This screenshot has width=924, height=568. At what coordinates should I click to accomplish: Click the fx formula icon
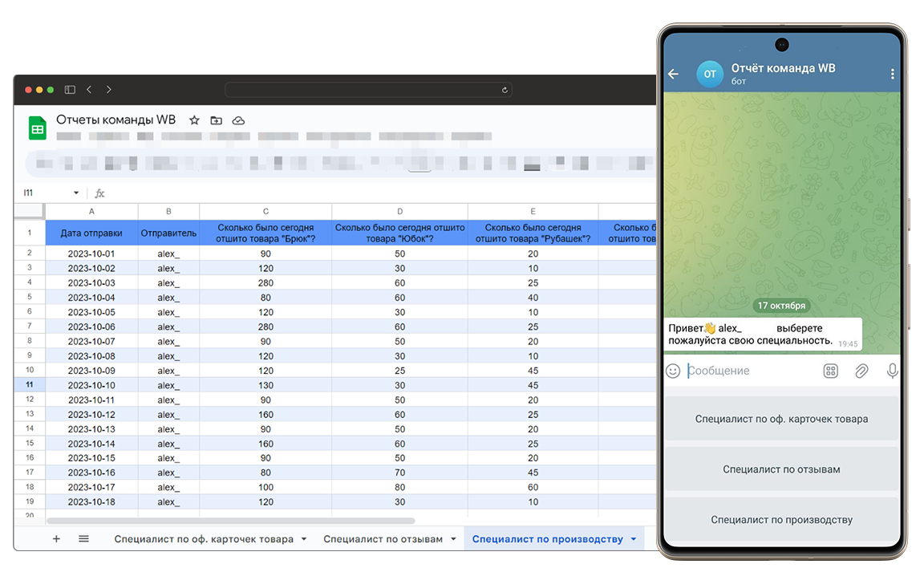coord(99,193)
